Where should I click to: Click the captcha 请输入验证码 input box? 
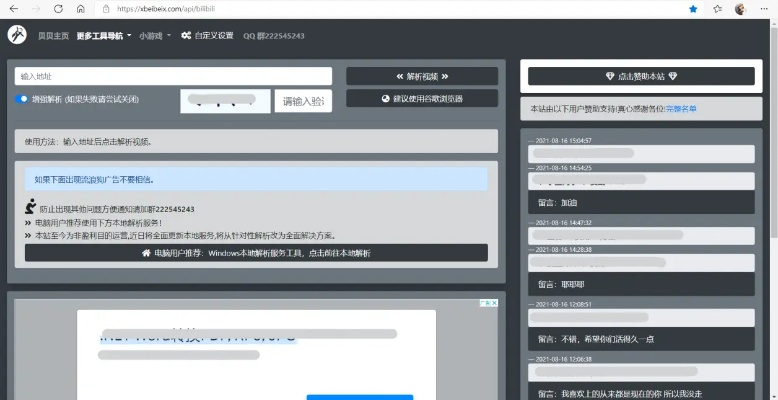point(304,100)
